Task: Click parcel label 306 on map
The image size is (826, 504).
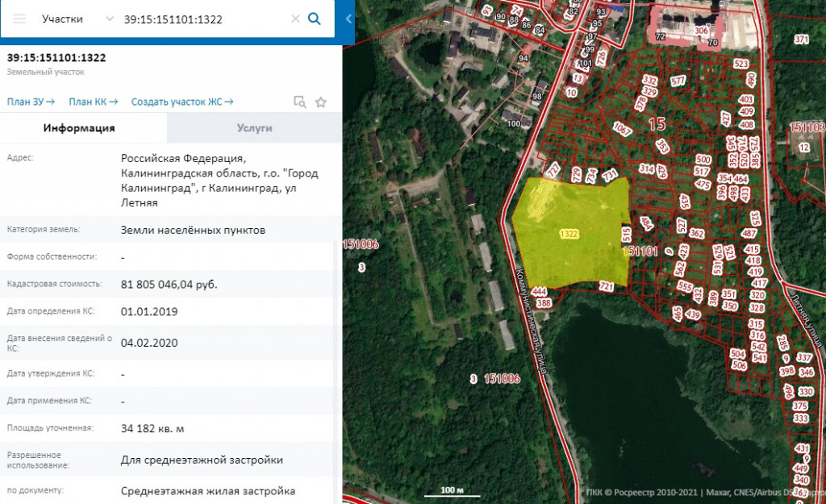Action: point(701,31)
